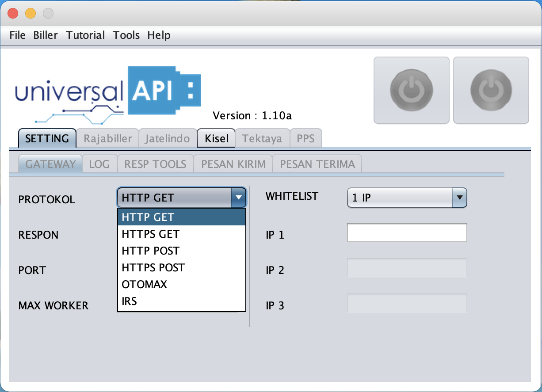This screenshot has height=392, width=542.
Task: Switch to the PPS tab
Action: click(x=306, y=138)
